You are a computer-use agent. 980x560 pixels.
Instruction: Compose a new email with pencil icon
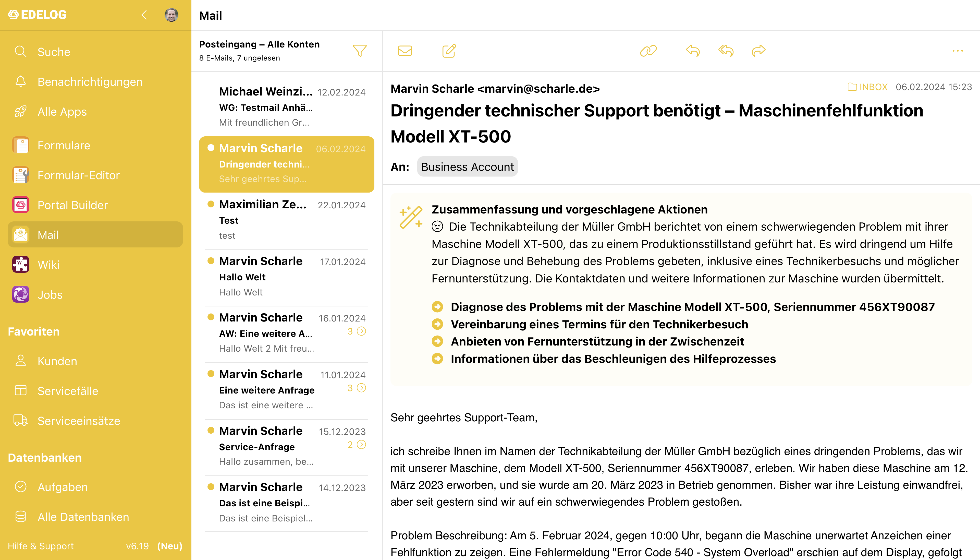click(449, 51)
